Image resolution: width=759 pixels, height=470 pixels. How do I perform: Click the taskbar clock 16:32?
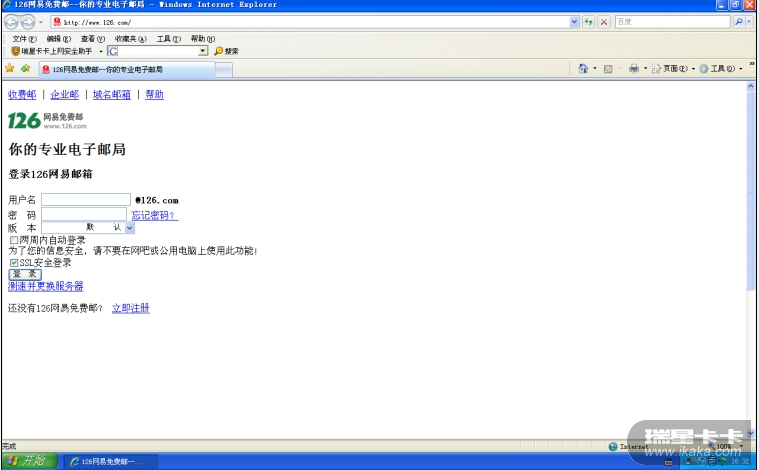[x=740, y=462]
